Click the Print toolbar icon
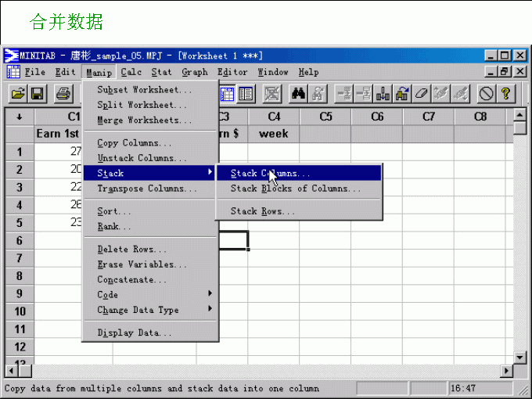 point(63,94)
